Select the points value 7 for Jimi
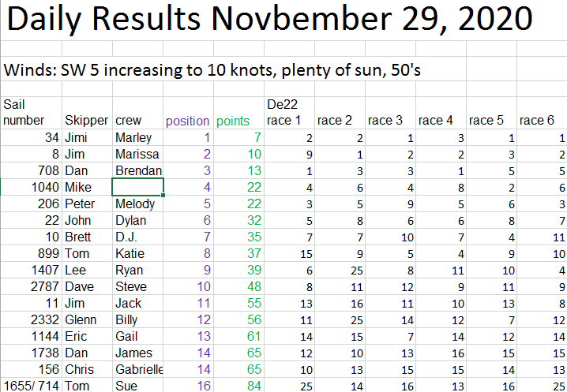This screenshot has width=567, height=392. pos(238,137)
